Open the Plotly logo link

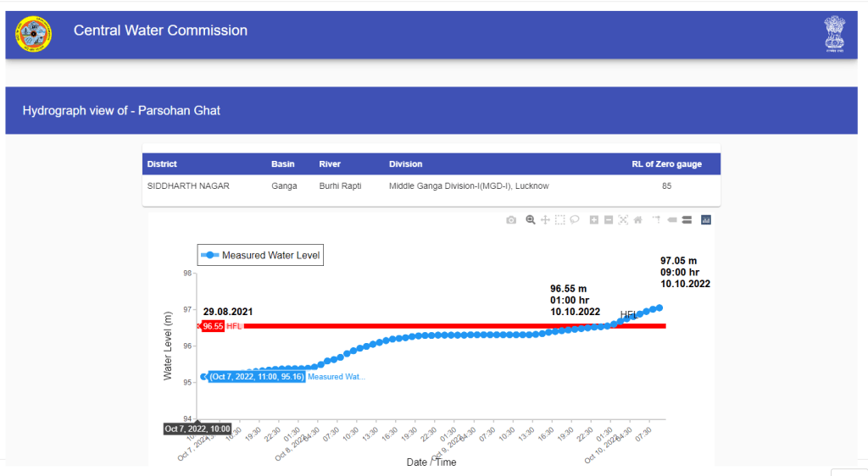(706, 220)
